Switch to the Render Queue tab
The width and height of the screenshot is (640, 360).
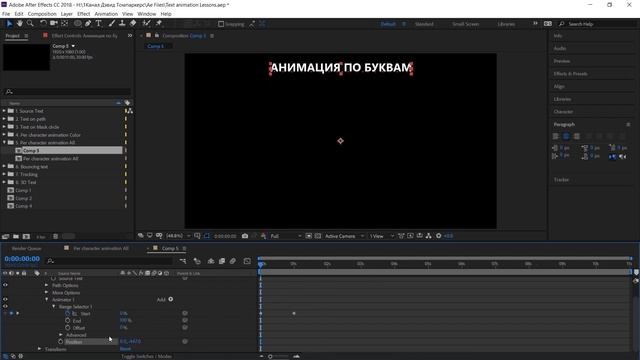pos(27,248)
